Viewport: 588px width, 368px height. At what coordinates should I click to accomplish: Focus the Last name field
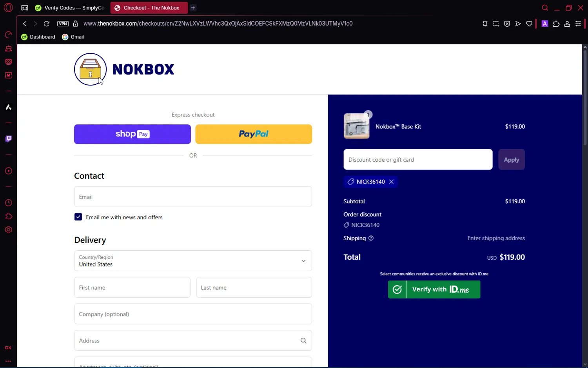pyautogui.click(x=254, y=288)
